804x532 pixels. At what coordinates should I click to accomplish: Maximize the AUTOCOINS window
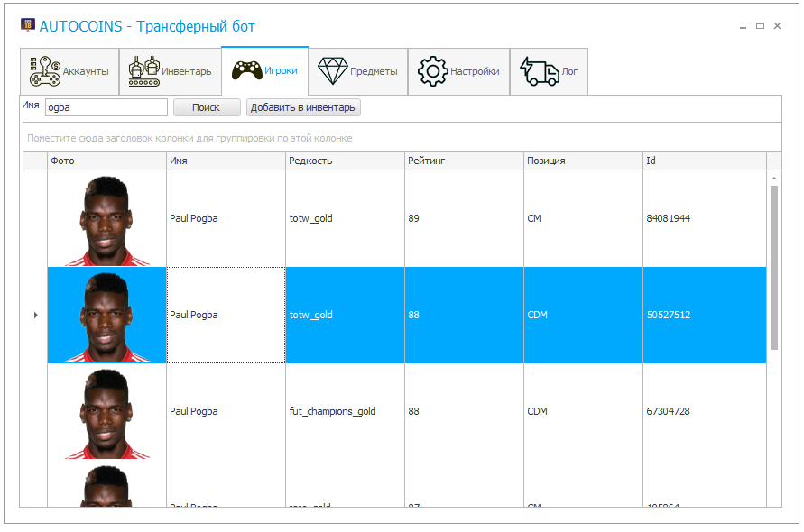(761, 25)
